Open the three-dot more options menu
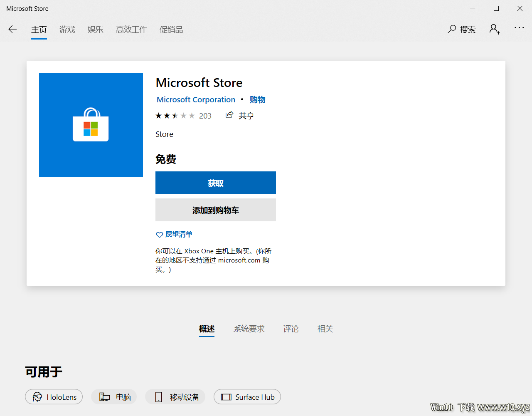 519,28
